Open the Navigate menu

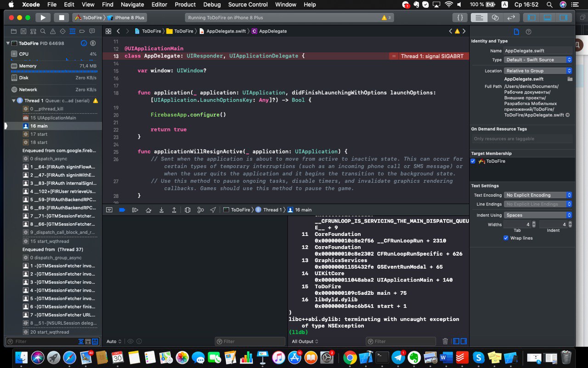click(132, 5)
